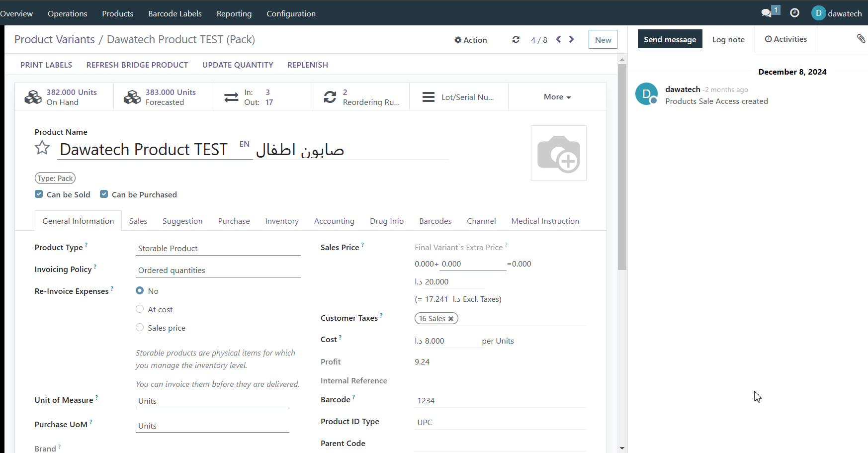Image resolution: width=868 pixels, height=453 pixels.
Task: Switch to the Barcodes tab
Action: [x=435, y=221]
